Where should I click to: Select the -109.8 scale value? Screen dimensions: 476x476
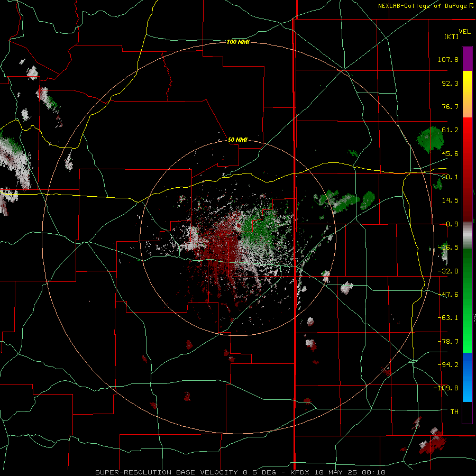click(x=446, y=388)
